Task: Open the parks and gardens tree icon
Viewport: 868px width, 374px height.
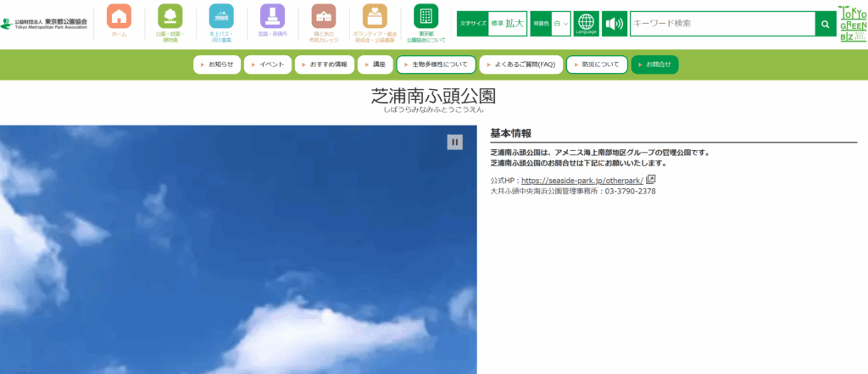Action: (x=170, y=17)
